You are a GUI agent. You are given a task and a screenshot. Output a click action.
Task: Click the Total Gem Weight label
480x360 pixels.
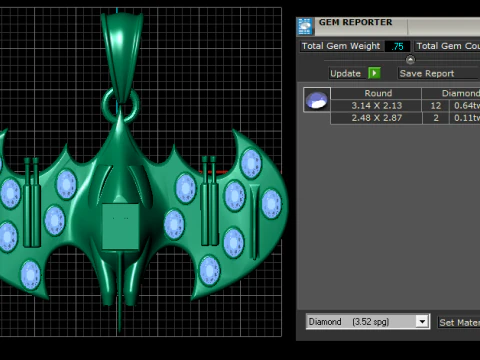click(341, 46)
